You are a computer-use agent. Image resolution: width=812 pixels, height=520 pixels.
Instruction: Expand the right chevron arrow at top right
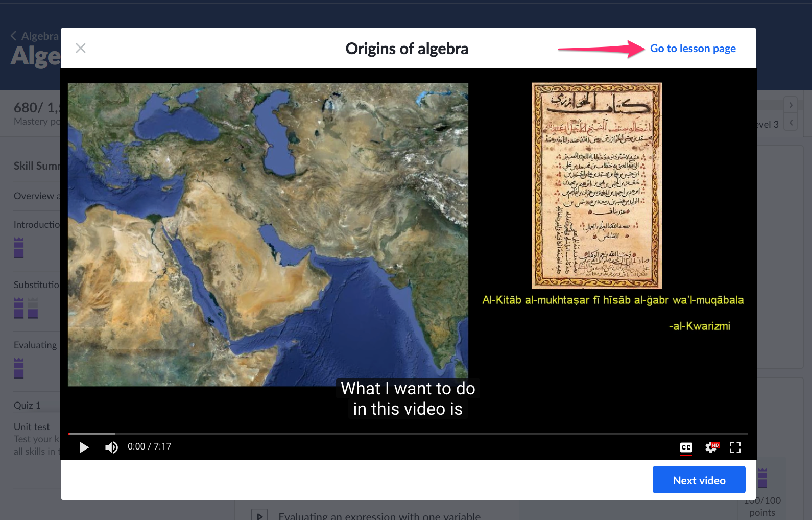(791, 105)
